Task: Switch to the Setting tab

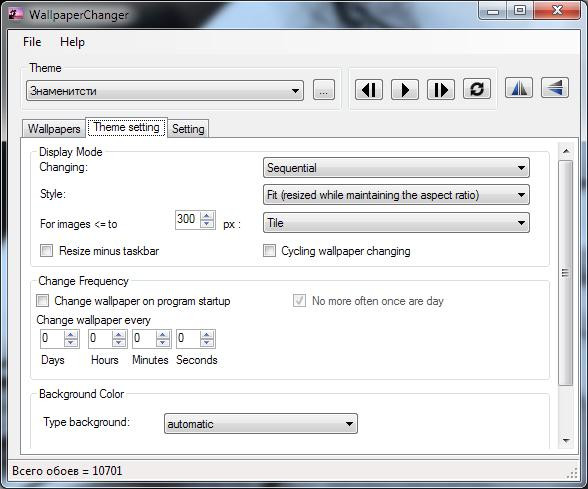Action: [188, 129]
